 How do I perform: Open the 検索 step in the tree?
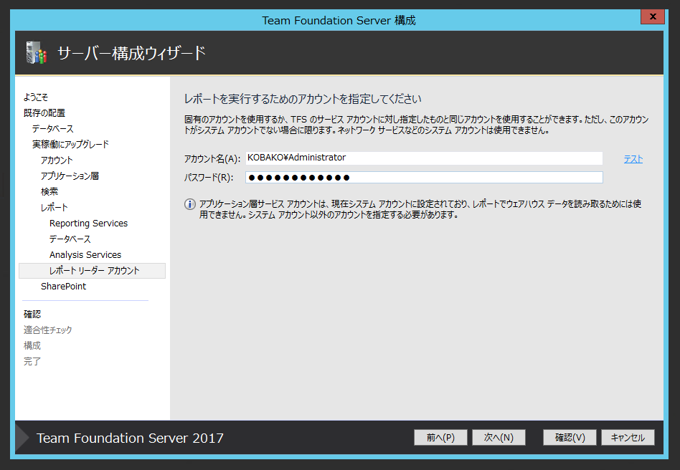[49, 192]
